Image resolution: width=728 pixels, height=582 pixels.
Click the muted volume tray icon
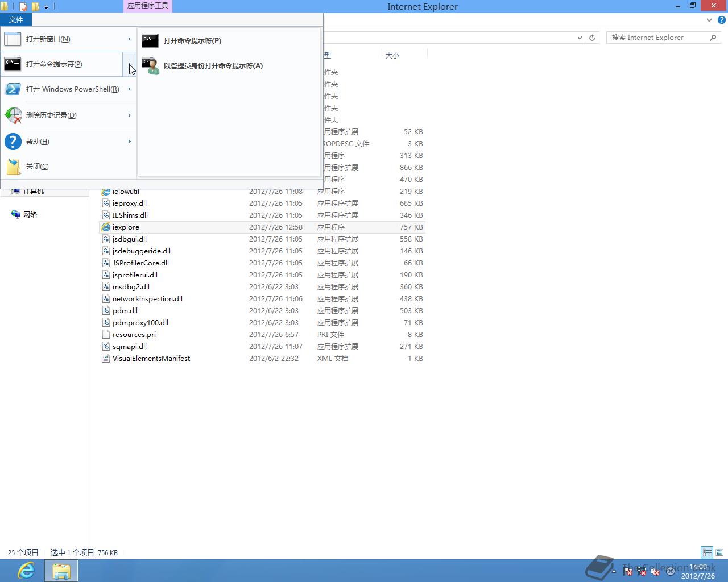(655, 571)
